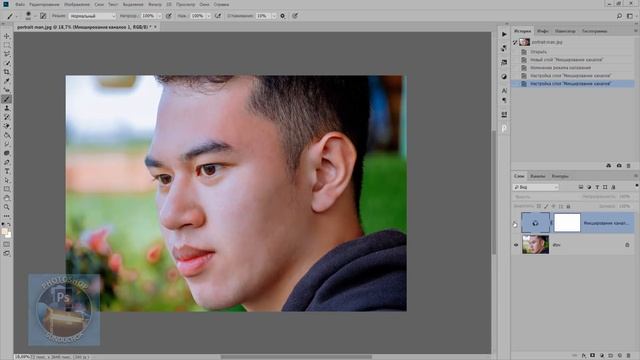Open the Layers panel flyout menu
The width and height of the screenshot is (640, 360).
[x=636, y=176]
